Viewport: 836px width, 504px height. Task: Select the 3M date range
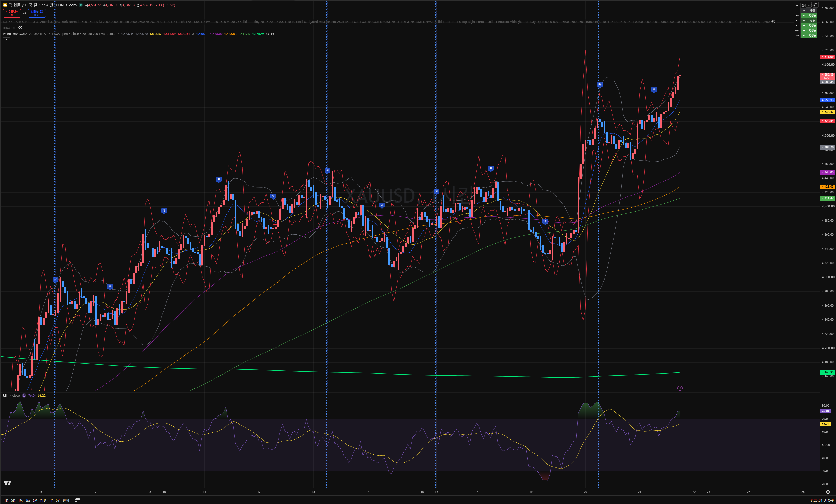point(28,500)
